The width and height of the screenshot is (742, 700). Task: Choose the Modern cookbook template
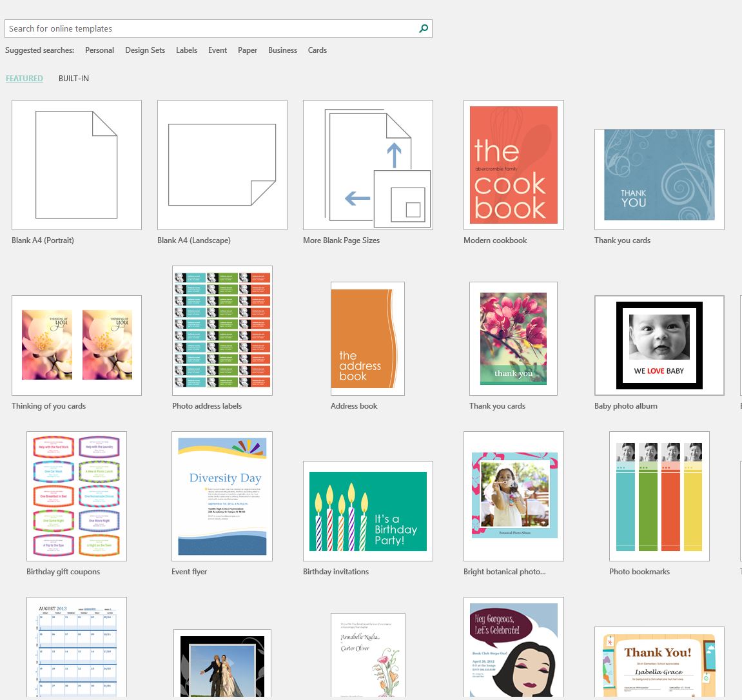[513, 164]
